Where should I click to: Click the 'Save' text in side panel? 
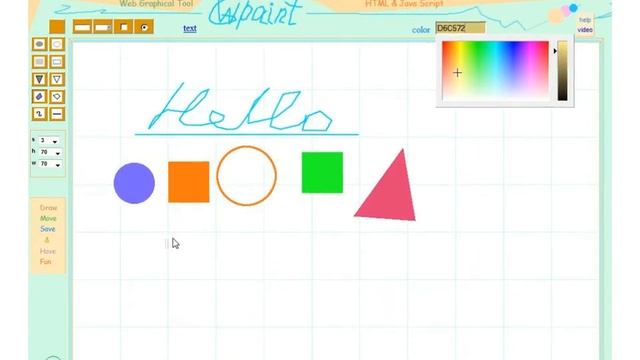48,229
